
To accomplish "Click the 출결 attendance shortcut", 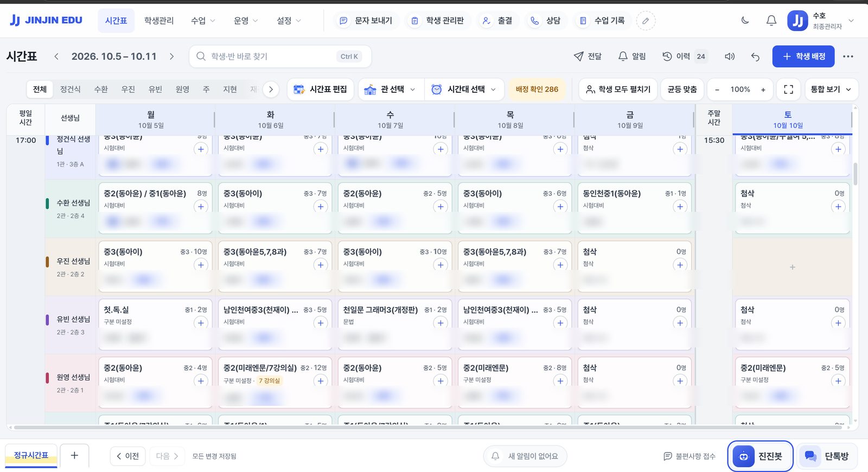I will pos(497,21).
